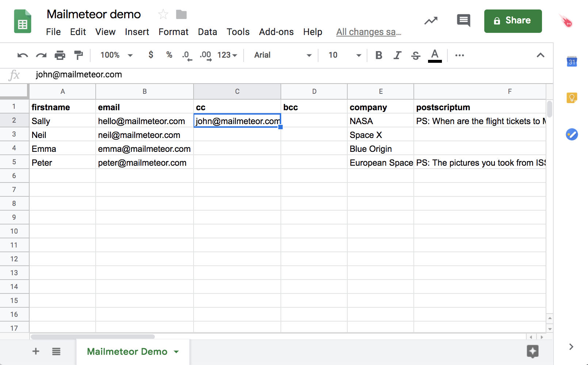Redo the last action
This screenshot has height=365, width=588.
(x=41, y=55)
